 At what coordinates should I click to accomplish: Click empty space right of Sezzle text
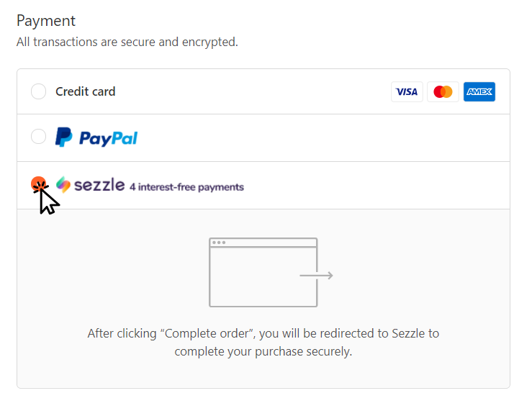click(374, 186)
